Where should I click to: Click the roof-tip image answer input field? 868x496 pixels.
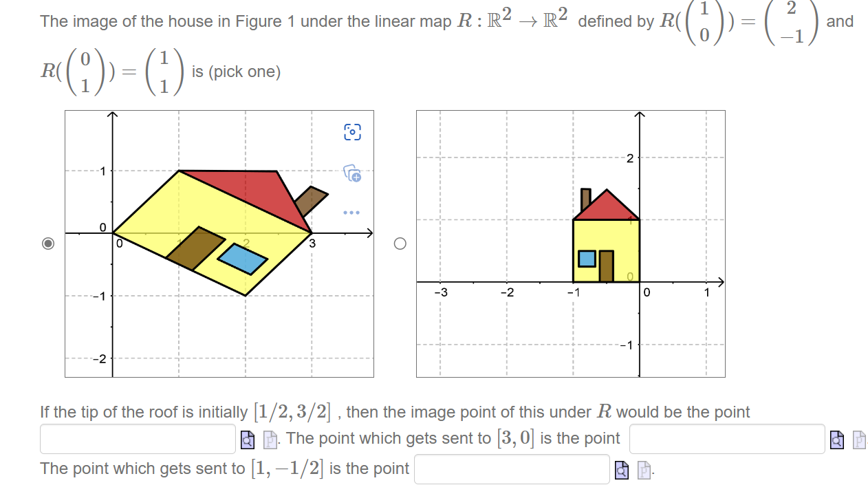pyautogui.click(x=136, y=438)
